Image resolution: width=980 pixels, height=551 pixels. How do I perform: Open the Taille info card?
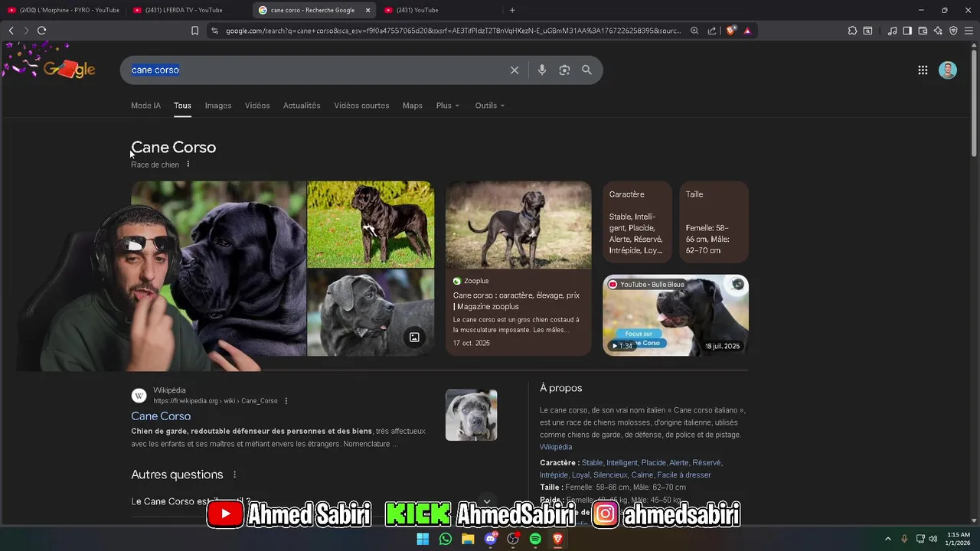click(x=714, y=222)
